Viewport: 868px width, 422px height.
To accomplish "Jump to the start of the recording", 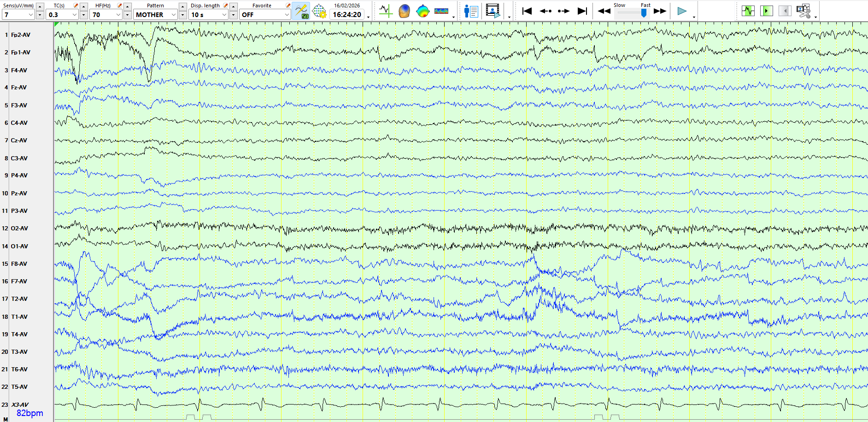I will click(527, 11).
